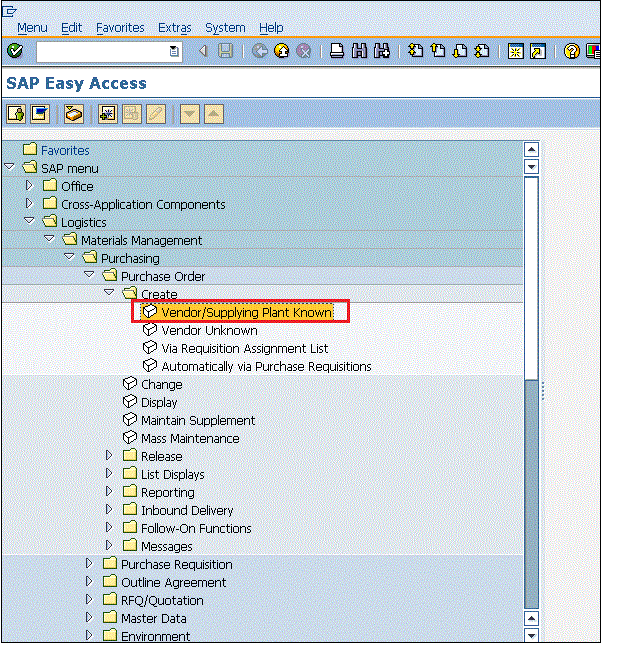This screenshot has width=628, height=649.
Task: Open the Help menu
Action: pos(271,28)
